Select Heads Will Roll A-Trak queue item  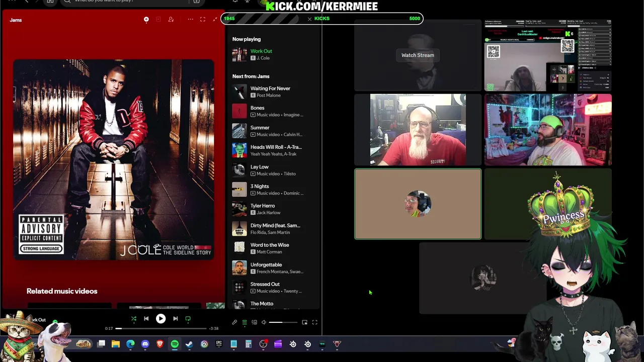(x=276, y=147)
